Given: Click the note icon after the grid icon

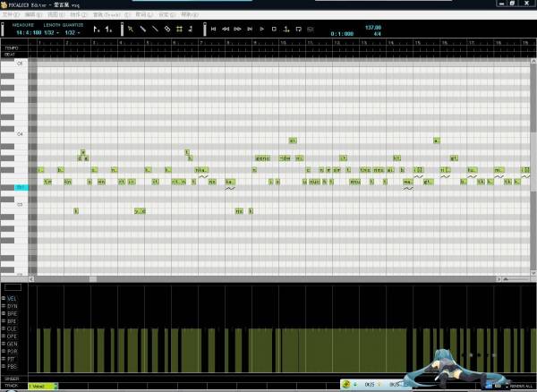Looking at the screenshot, I should pyautogui.click(x=191, y=30).
